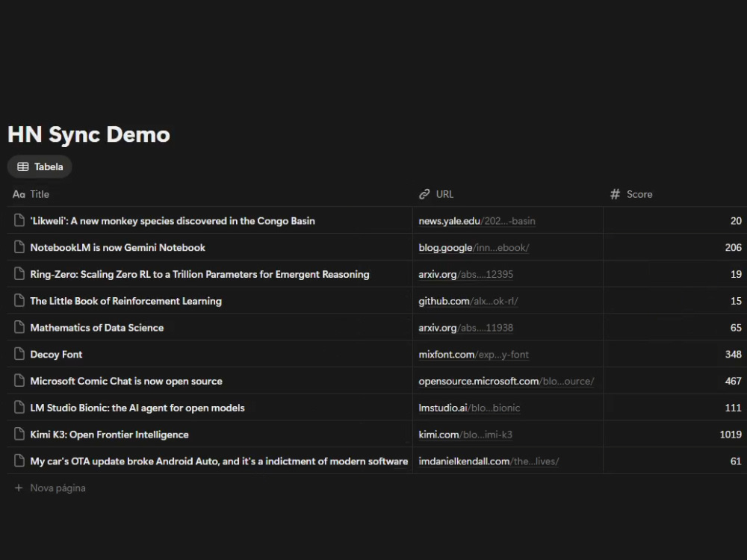Screen dimensions: 747x560
Task: Click the table icon in Tabela tab
Action: 23,167
